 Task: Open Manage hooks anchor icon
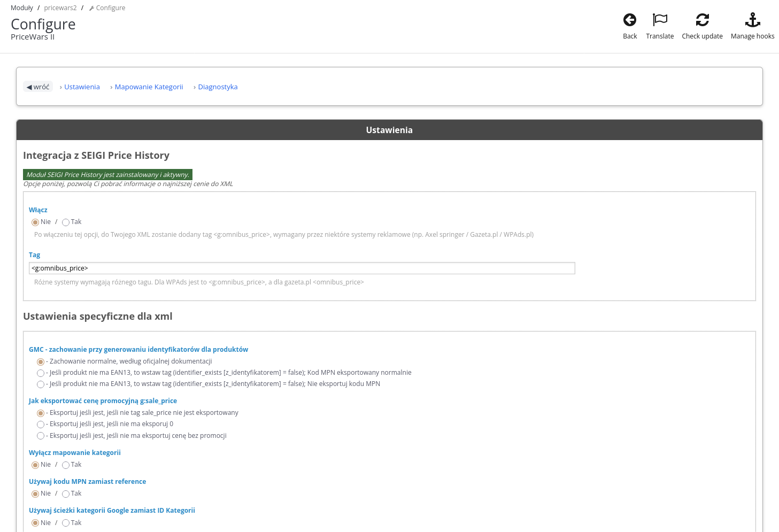click(752, 20)
